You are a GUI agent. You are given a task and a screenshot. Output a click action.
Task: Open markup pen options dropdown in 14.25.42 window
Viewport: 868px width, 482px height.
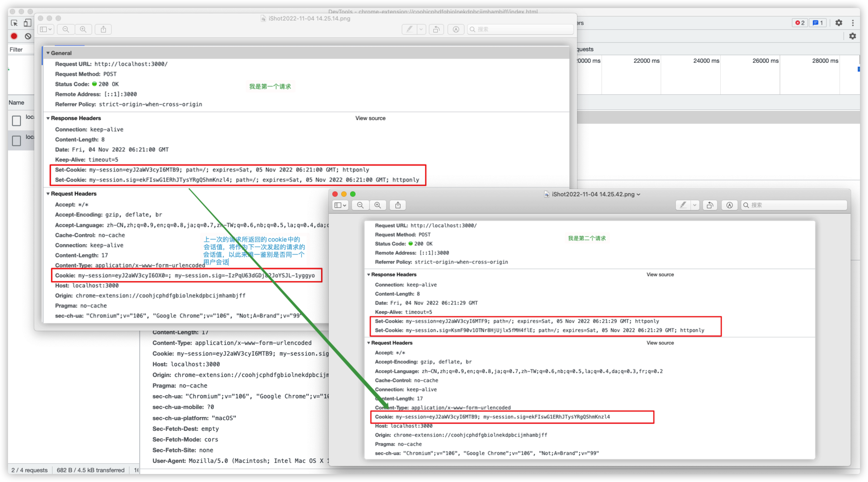[x=695, y=205]
